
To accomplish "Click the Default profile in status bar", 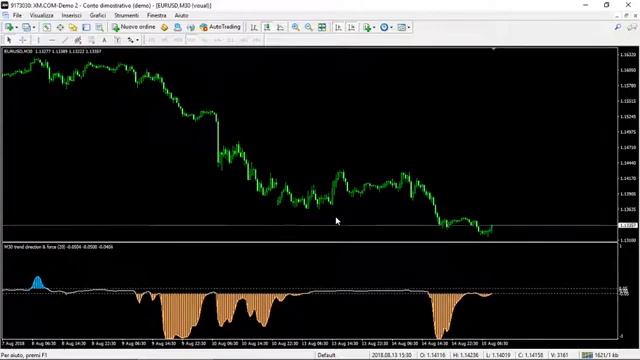I will [x=326, y=355].
